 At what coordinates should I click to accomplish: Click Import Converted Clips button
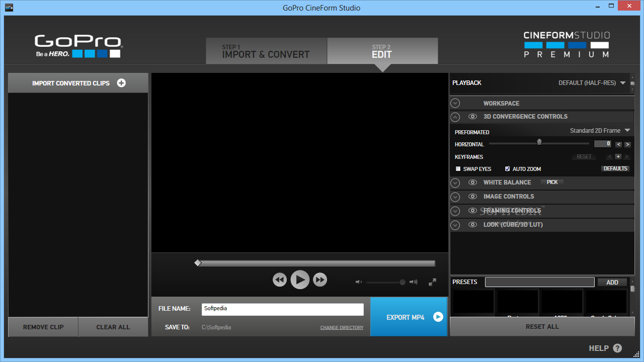pyautogui.click(x=78, y=83)
